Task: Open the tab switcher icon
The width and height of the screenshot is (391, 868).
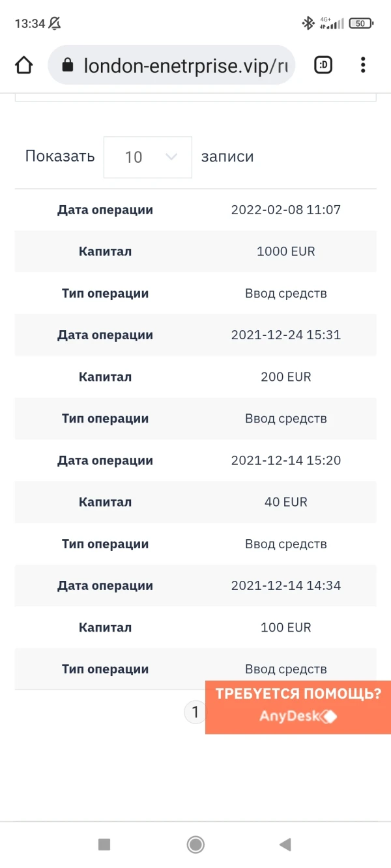Action: pos(323,65)
